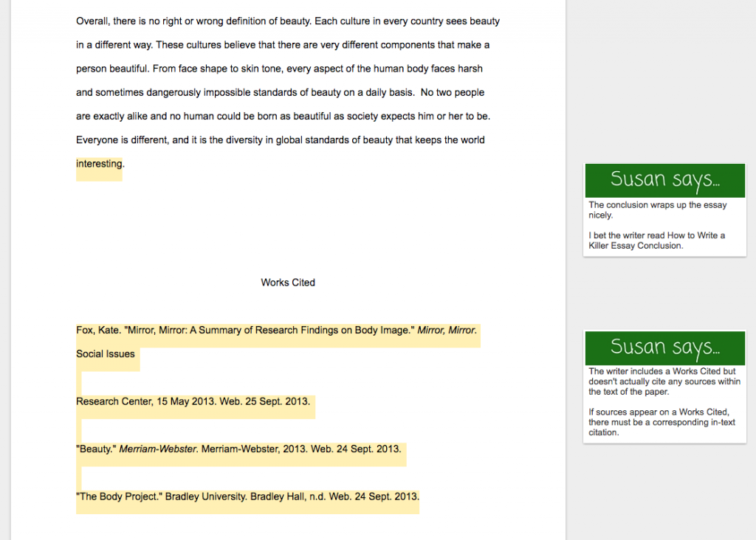Click the top 'Susan says...' green header
756x540 pixels.
click(664, 179)
